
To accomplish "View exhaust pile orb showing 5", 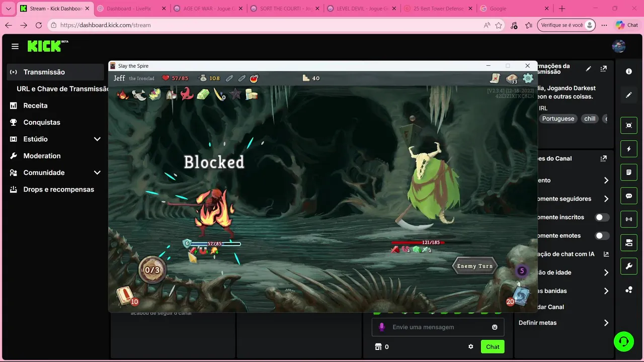I will pyautogui.click(x=522, y=271).
